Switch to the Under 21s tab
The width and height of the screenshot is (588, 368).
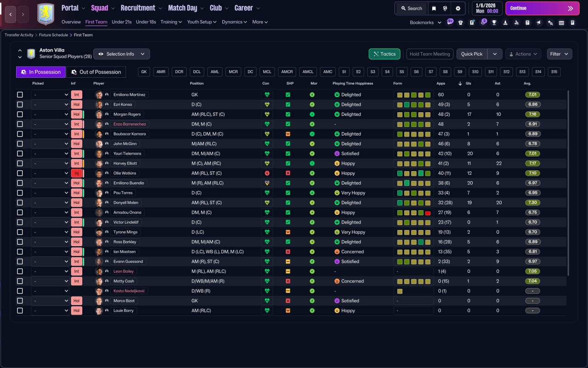click(122, 22)
